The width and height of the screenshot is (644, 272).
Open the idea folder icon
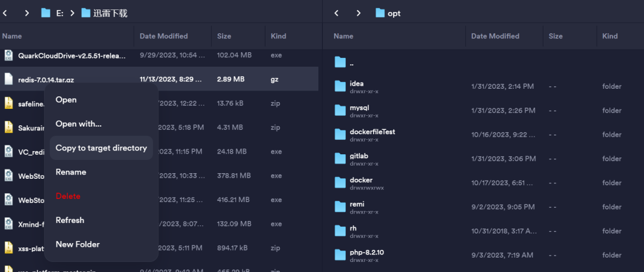[x=340, y=86]
